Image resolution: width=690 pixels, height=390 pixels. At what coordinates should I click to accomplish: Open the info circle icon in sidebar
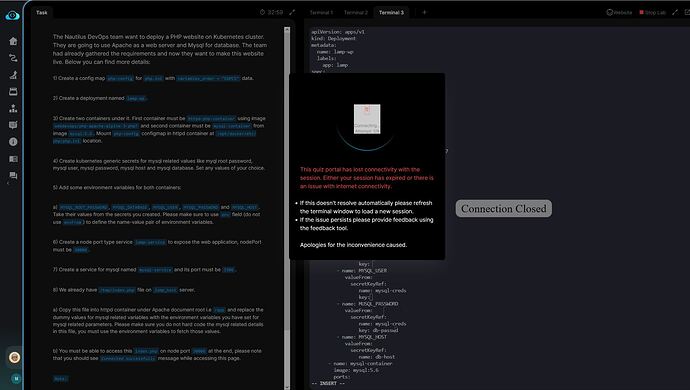pyautogui.click(x=13, y=142)
